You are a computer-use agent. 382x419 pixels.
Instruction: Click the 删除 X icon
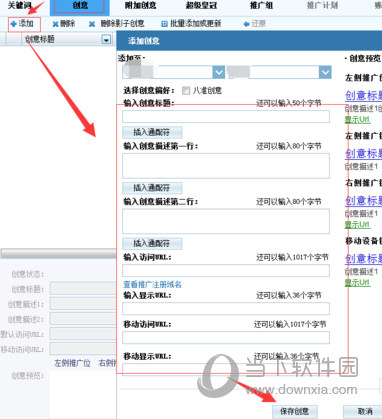click(55, 24)
